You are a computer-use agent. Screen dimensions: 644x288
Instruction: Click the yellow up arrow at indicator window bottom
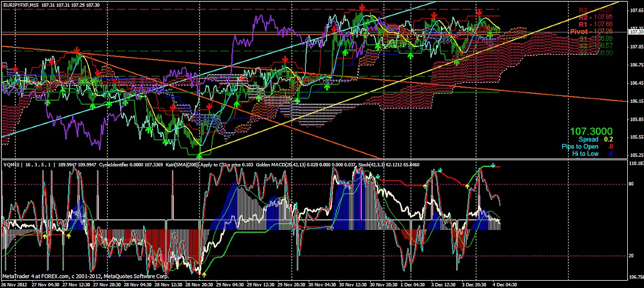click(203, 274)
